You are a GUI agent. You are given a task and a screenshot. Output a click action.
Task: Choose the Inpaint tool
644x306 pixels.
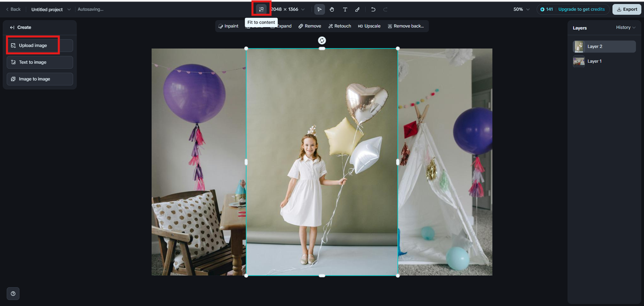(x=228, y=26)
